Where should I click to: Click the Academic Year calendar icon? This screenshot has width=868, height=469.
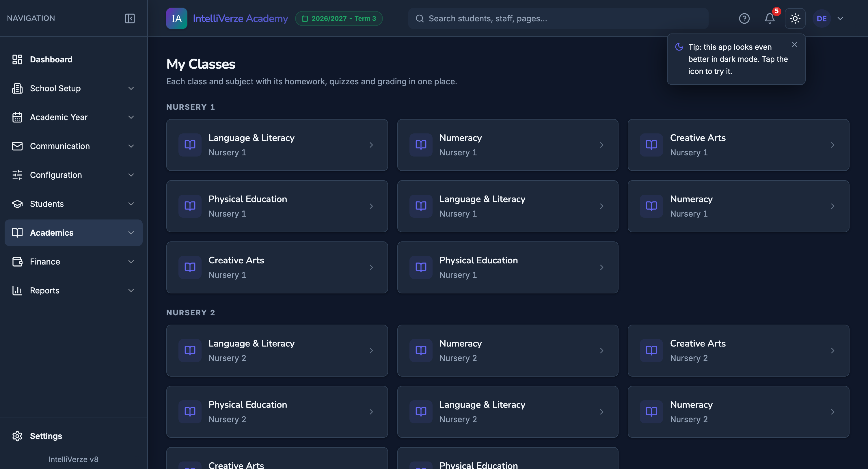tap(17, 117)
